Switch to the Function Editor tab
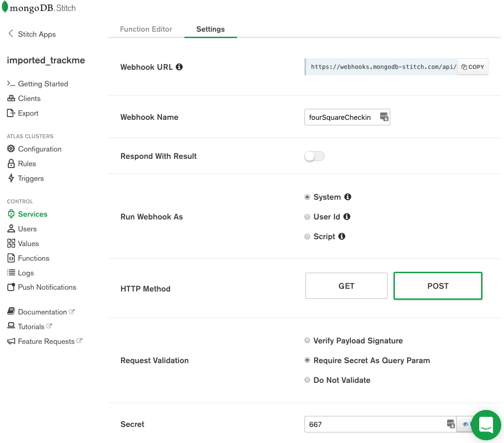Viewport: 504px width, 443px height. click(x=146, y=29)
